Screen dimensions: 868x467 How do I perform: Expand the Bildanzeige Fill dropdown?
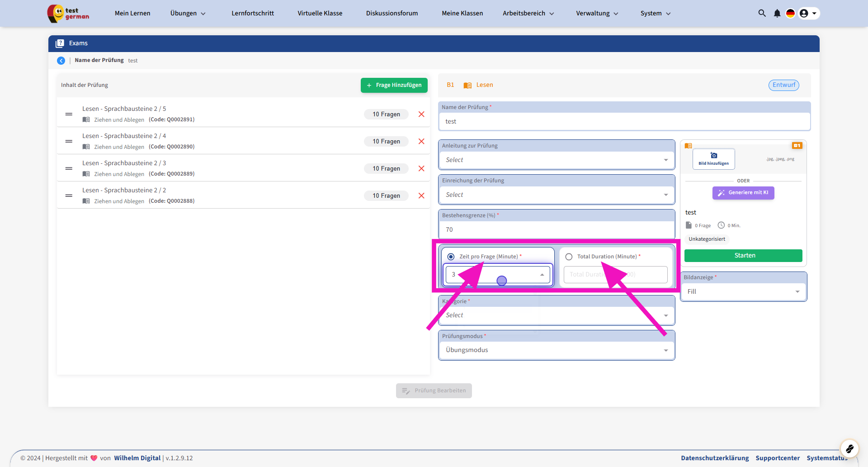tap(743, 291)
